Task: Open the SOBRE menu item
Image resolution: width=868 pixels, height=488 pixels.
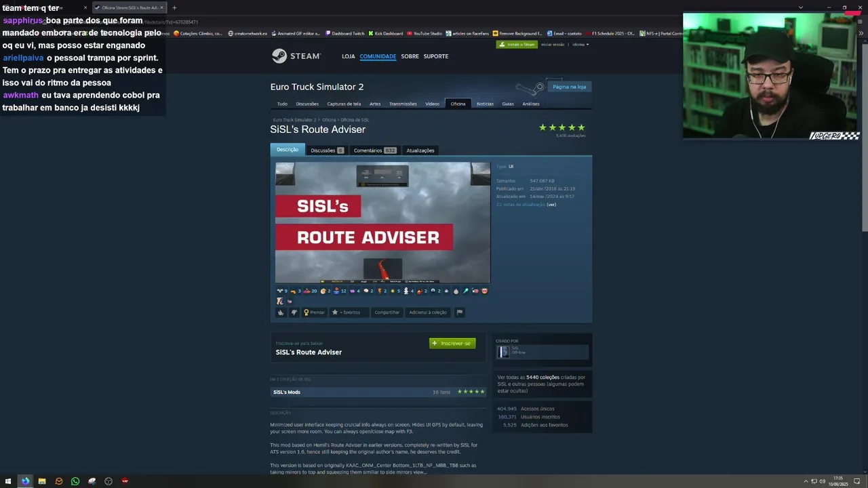Action: [x=410, y=56]
